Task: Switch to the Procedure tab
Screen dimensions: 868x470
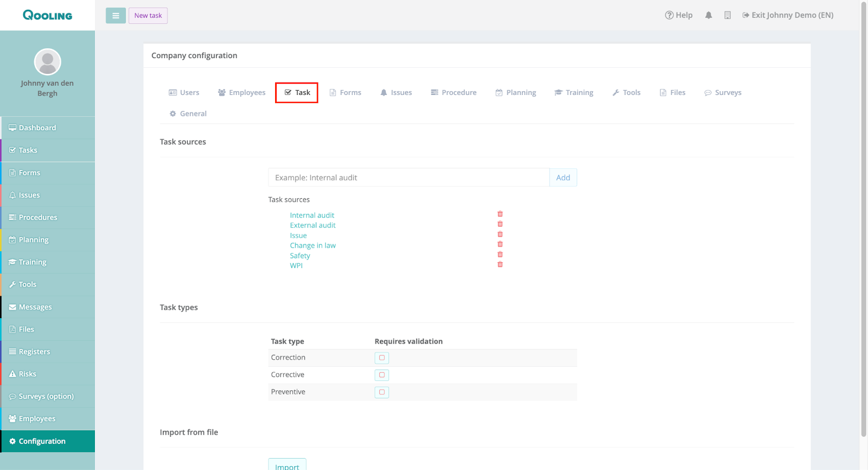Action: [x=454, y=93]
